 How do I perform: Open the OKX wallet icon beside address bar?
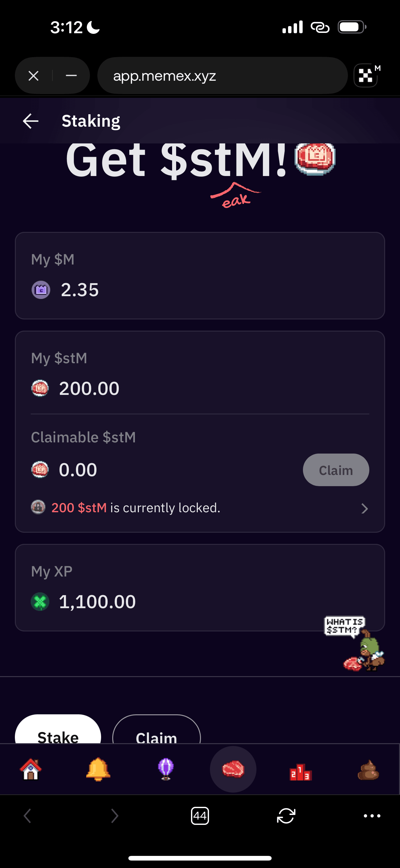tap(366, 75)
